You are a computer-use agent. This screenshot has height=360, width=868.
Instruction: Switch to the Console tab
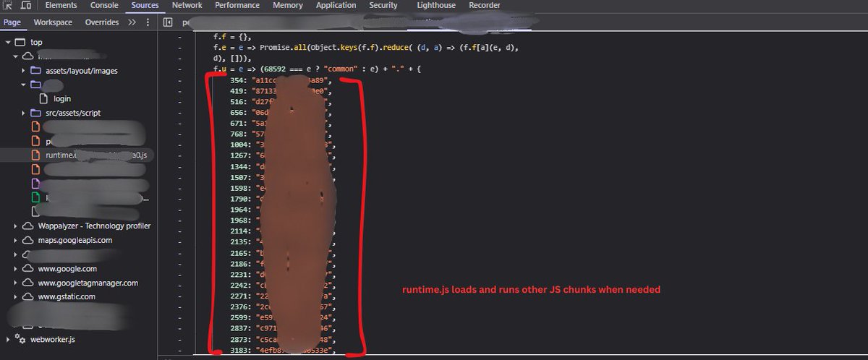point(104,5)
